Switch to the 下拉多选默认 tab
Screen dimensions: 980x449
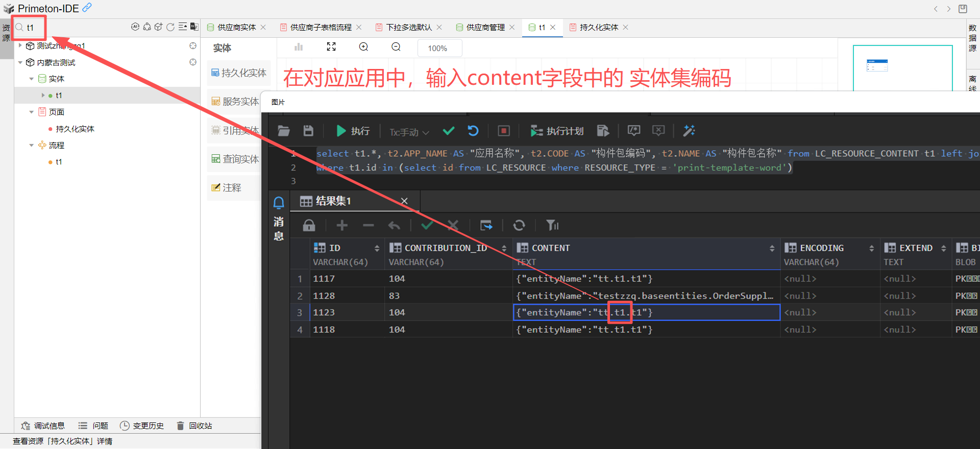point(408,27)
